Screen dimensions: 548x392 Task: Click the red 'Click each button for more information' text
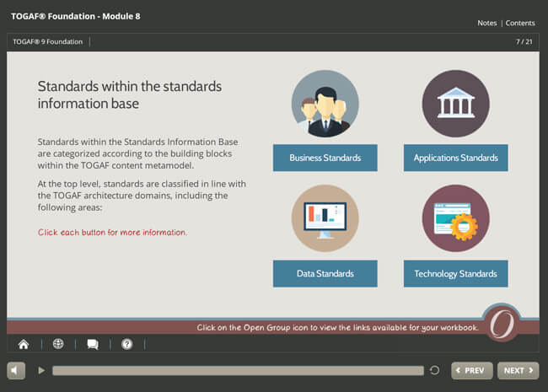click(x=112, y=233)
